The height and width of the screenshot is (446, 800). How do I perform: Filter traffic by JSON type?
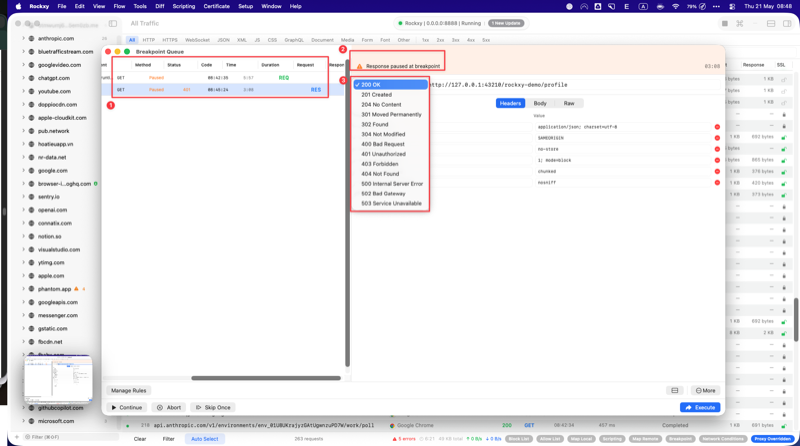click(223, 40)
